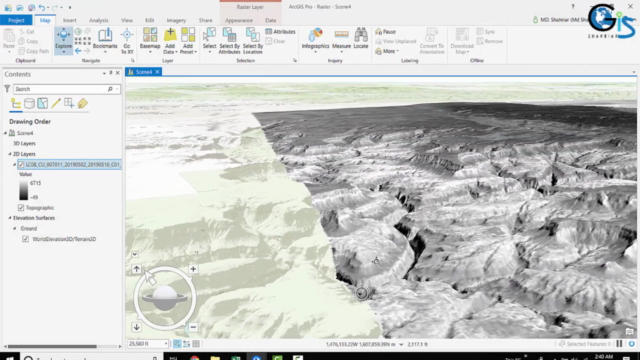Click the Contents search field

[61, 89]
